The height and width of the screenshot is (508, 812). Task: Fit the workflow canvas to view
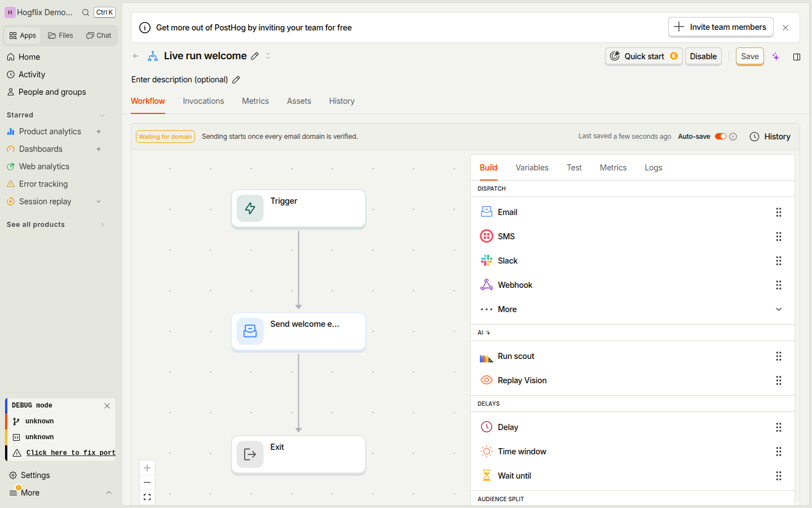(x=147, y=497)
